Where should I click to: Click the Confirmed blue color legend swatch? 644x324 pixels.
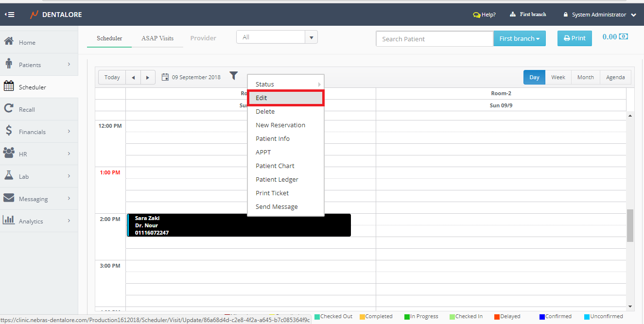point(542,317)
